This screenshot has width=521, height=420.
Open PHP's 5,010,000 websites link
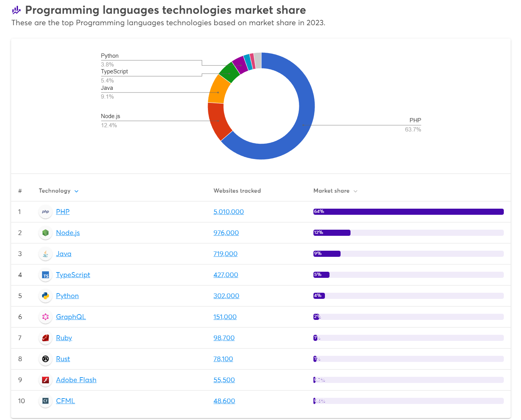[229, 212]
